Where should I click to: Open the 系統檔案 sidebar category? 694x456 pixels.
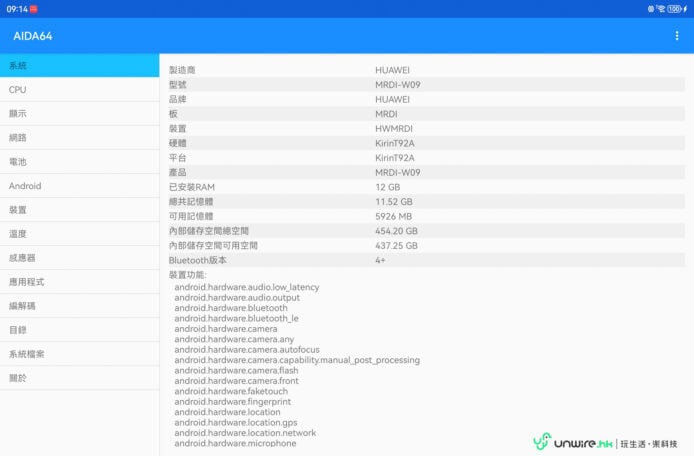tap(80, 354)
